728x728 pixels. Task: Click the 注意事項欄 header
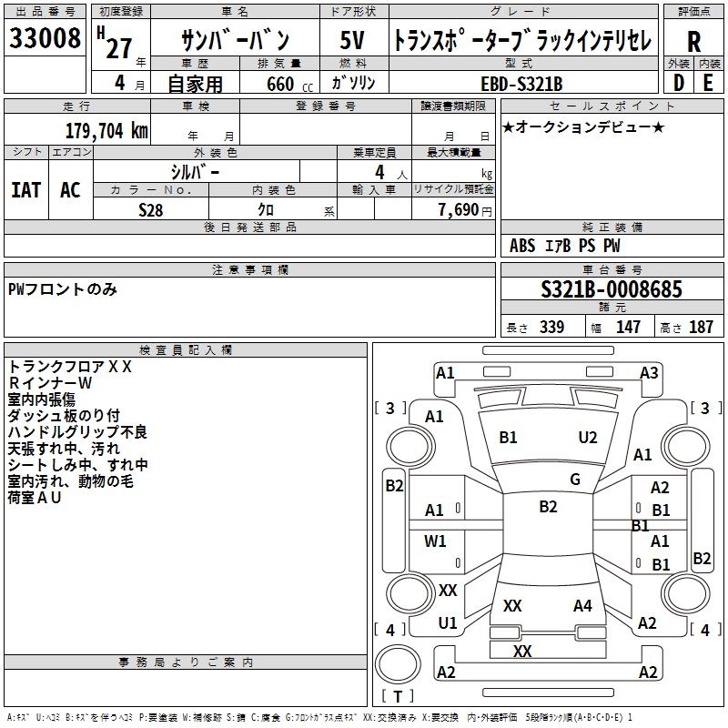coord(249,269)
